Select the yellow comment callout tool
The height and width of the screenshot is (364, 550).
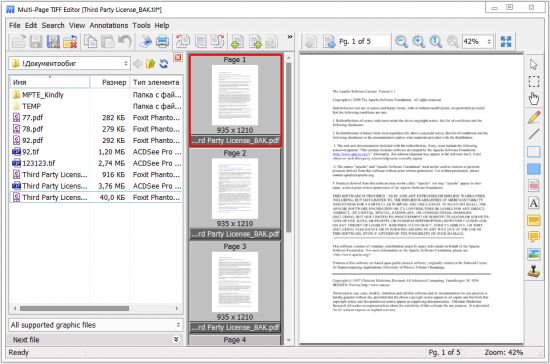click(x=534, y=237)
